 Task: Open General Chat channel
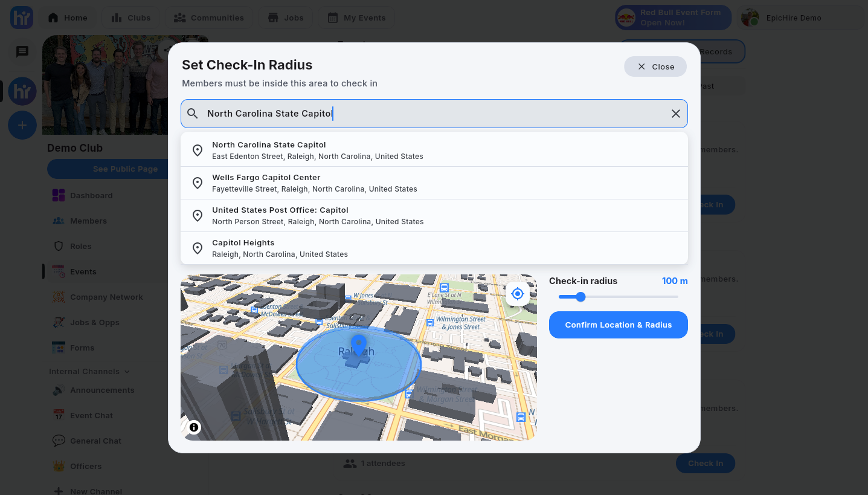95,441
